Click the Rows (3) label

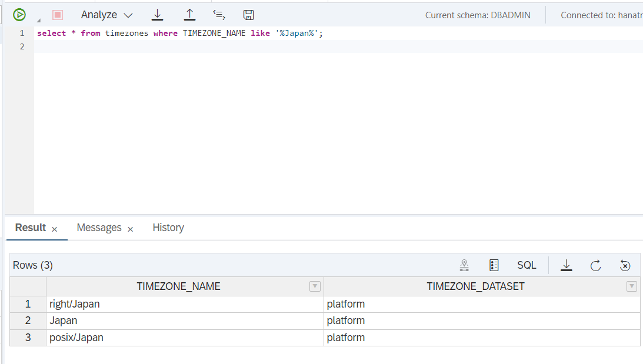click(33, 265)
